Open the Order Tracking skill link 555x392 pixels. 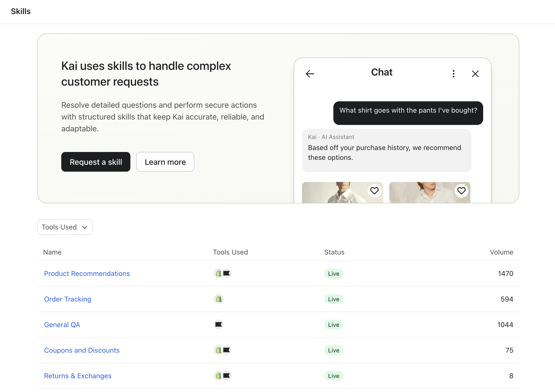click(68, 299)
